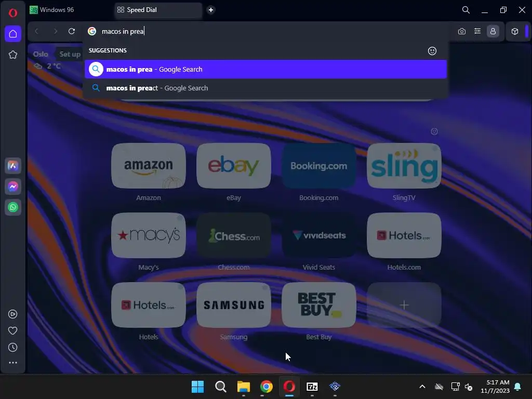The width and height of the screenshot is (532, 399).
Task: Open Aria AI icon in sidebar
Action: point(13,166)
